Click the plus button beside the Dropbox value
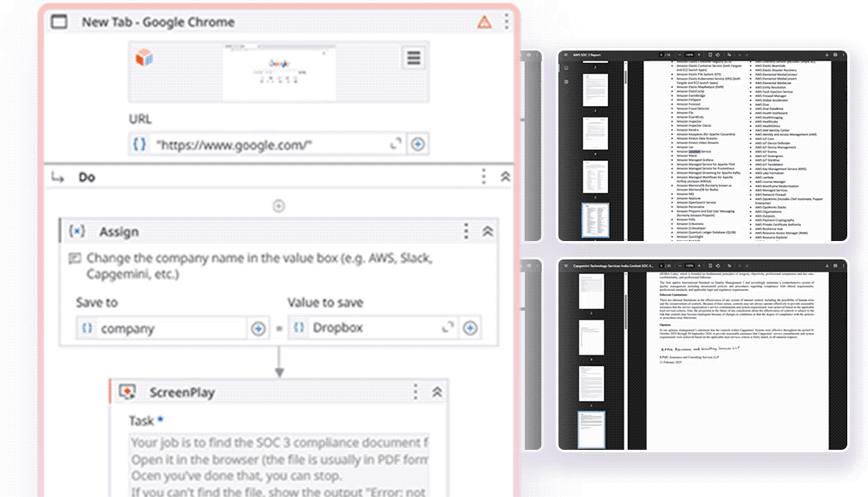Image resolution: width=868 pixels, height=497 pixels. pos(470,328)
